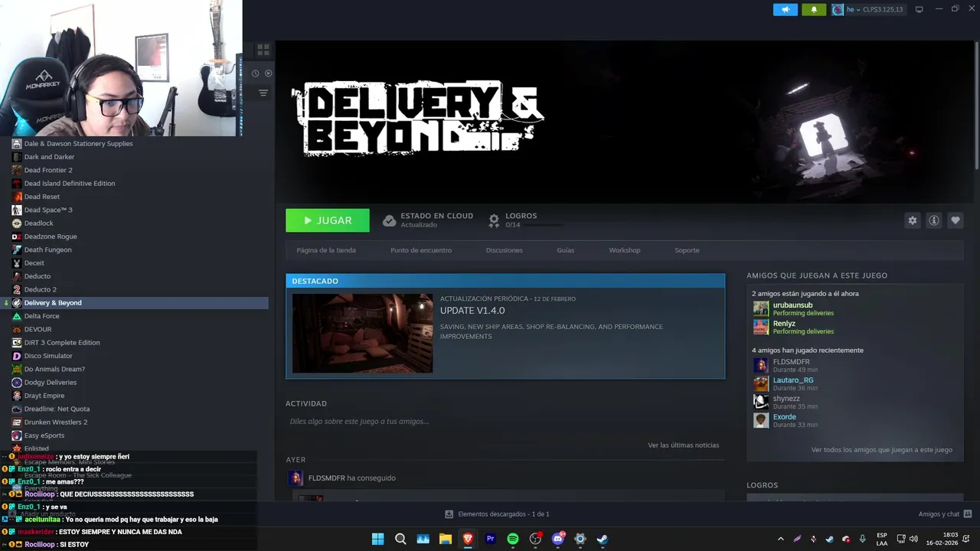Open Steam notifications bell
980x551 pixels.
tap(814, 9)
